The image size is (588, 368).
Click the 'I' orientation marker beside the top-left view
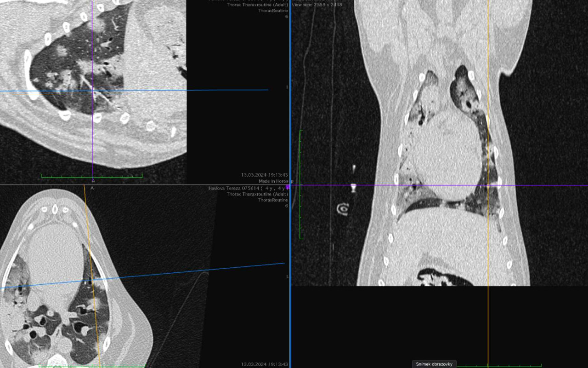tap(287, 87)
